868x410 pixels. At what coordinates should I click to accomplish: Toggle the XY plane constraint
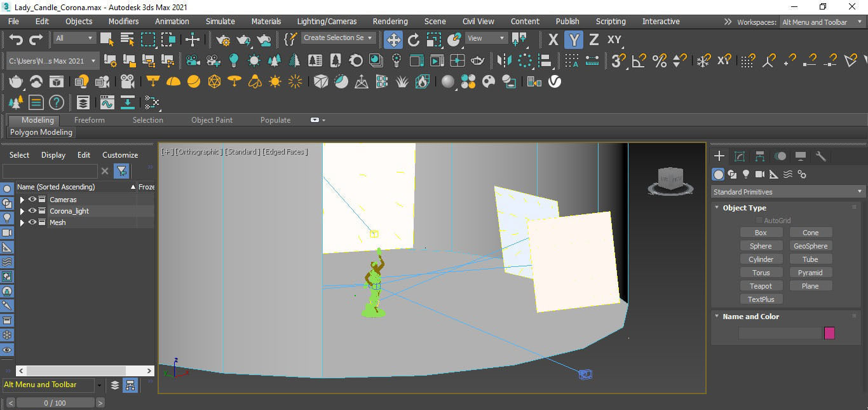(x=614, y=39)
